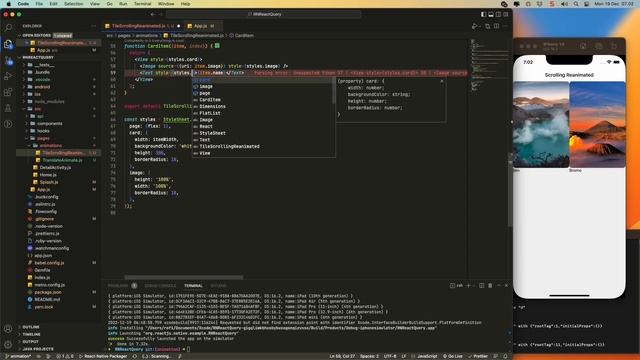Viewport: 640px width, 360px height.
Task: Add a new terminal with the plus icon
Action: pos(468,286)
